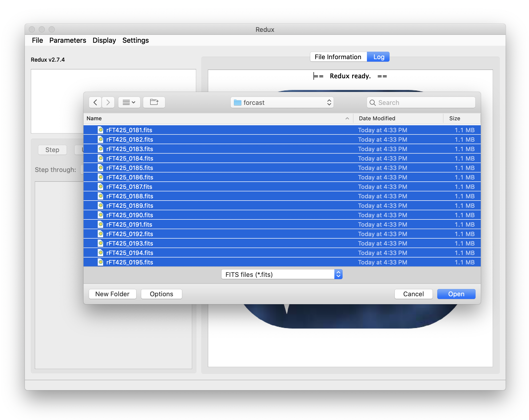529x420 pixels.
Task: Select the rFT425_0188.fits file row
Action: [224, 196]
